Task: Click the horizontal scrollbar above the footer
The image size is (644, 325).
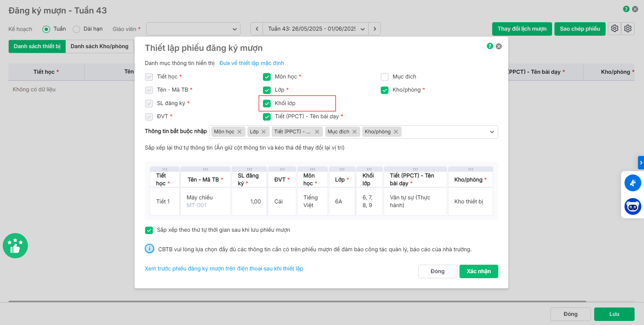Action: (297, 301)
